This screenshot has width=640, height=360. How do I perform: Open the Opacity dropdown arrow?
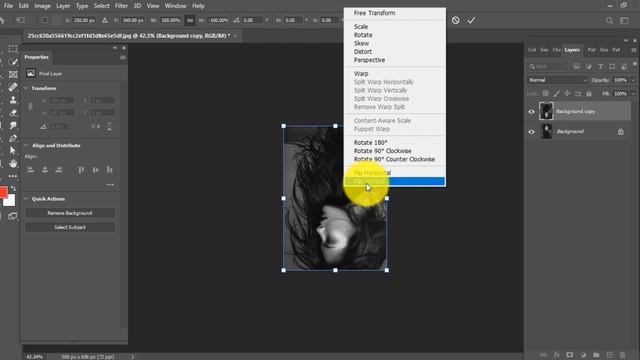coord(633,80)
